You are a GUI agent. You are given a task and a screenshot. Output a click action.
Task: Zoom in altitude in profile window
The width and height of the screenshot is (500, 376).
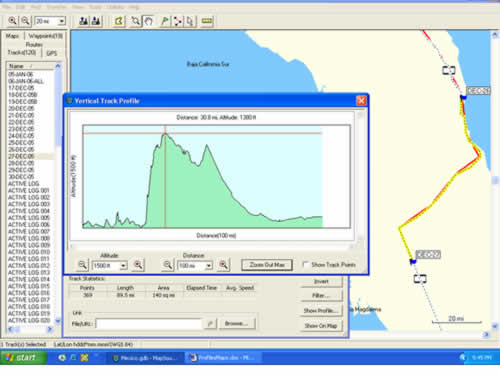pyautogui.click(x=138, y=265)
